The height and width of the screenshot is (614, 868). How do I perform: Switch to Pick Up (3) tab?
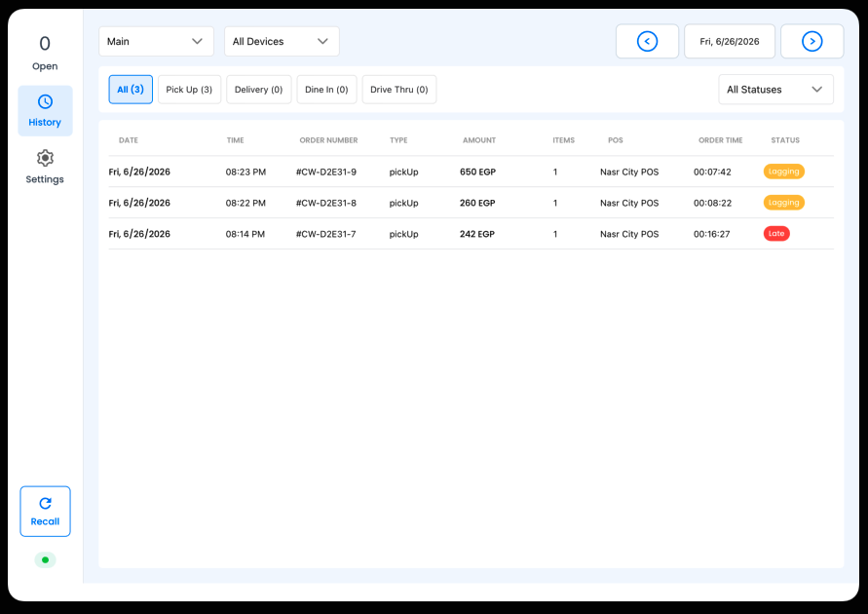[189, 90]
